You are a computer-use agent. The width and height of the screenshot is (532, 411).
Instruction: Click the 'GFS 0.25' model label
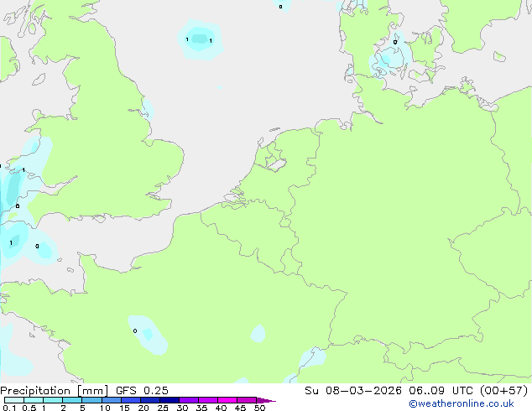coord(142,391)
